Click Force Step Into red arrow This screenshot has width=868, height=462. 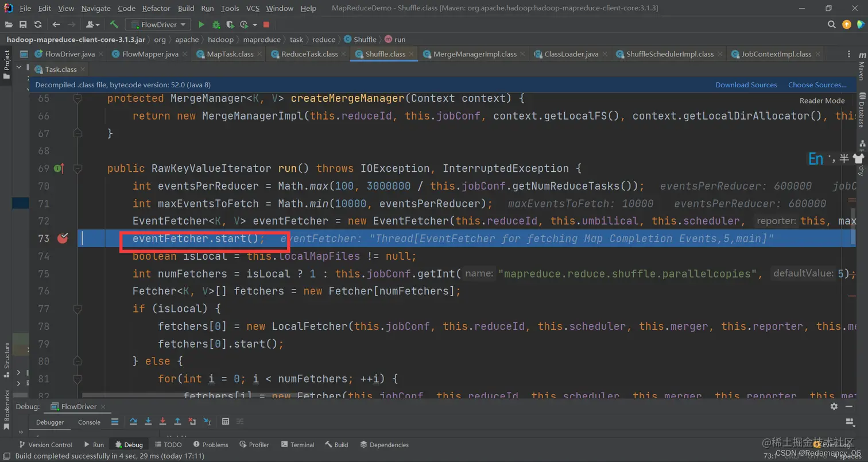163,422
